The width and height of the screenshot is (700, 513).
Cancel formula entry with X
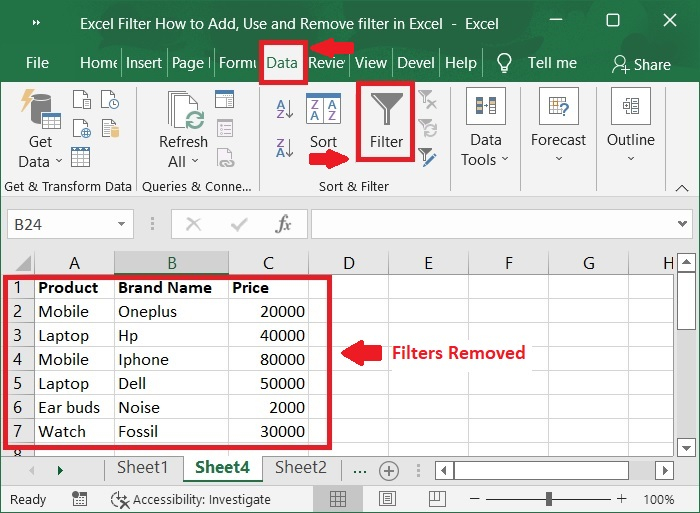coord(193,224)
